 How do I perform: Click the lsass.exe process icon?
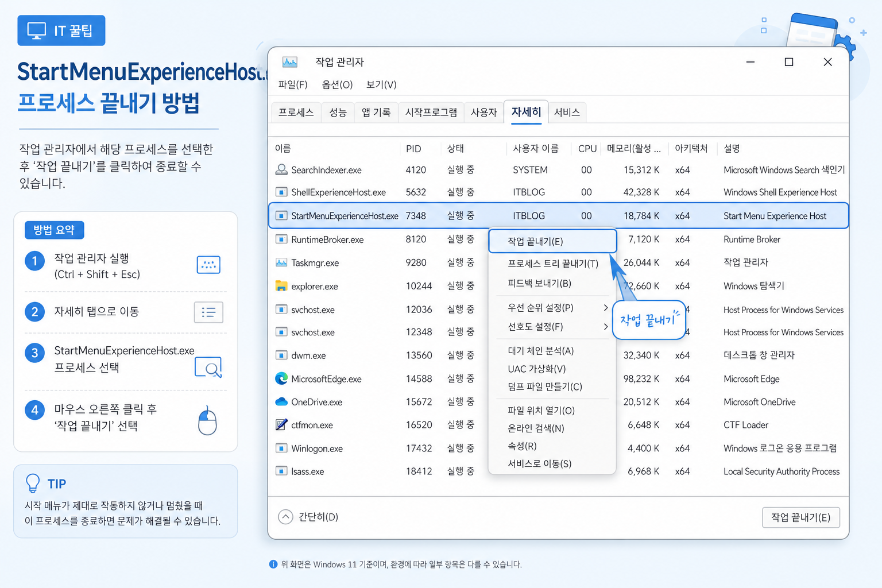tap(281, 471)
